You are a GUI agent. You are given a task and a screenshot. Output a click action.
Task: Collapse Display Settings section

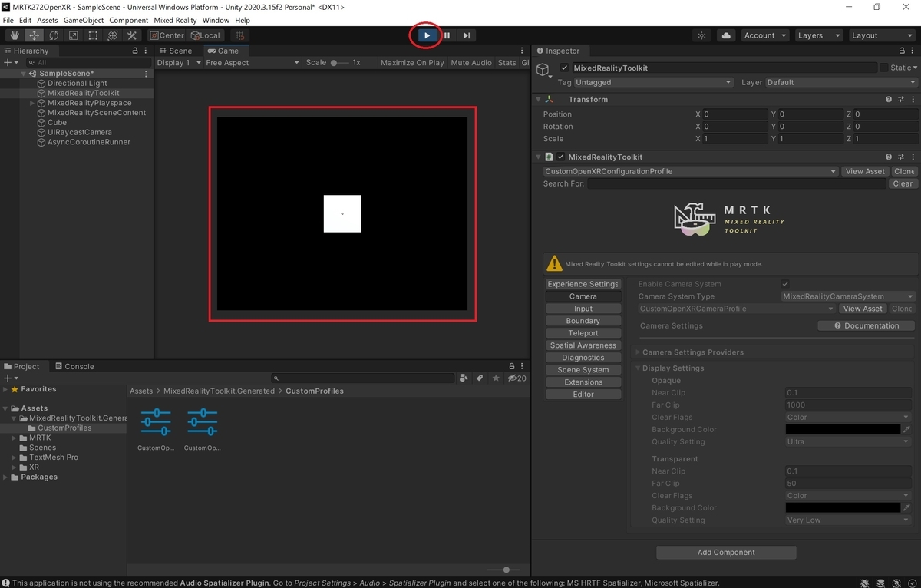(637, 368)
